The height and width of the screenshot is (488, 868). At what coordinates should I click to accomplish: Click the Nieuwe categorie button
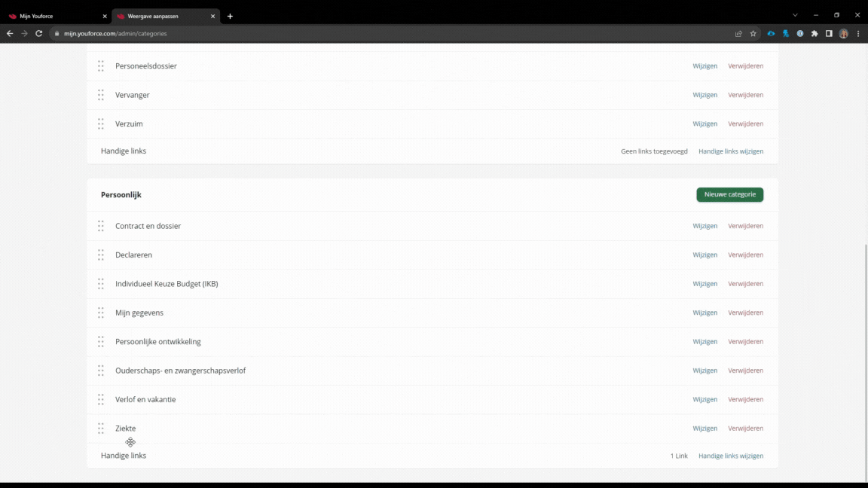click(x=729, y=194)
